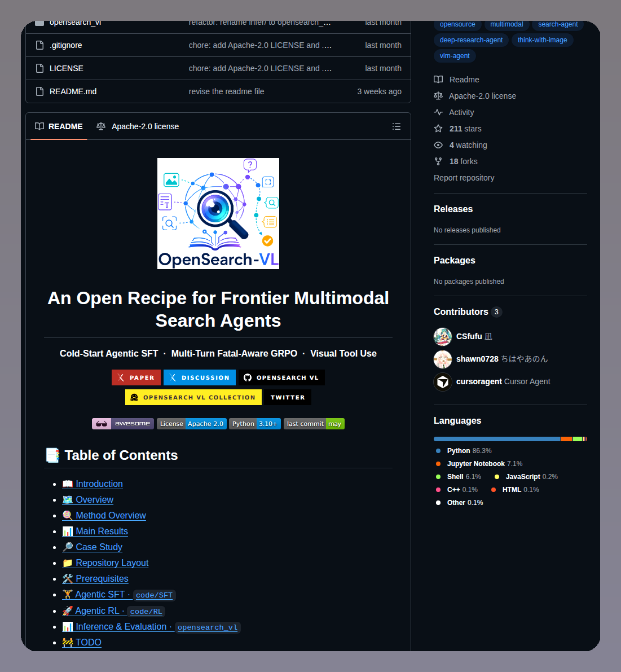Jump to Inference & Evaluation link
This screenshot has height=672, width=621.
click(x=151, y=626)
